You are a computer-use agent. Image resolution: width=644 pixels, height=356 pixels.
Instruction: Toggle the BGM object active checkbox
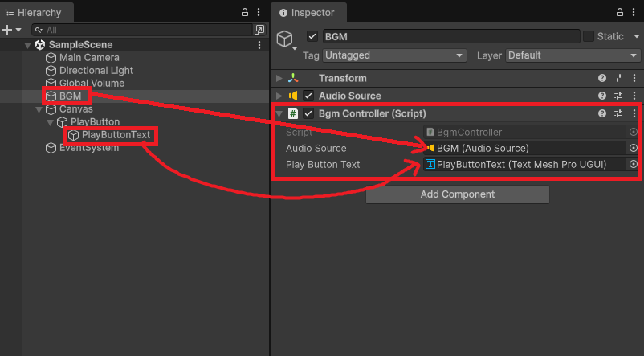[312, 37]
